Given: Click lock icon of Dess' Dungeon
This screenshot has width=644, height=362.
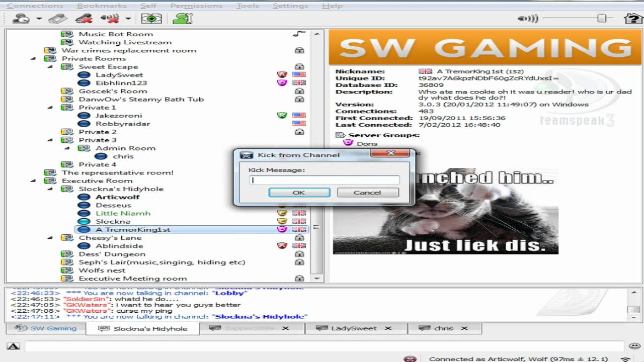Looking at the screenshot, I should click(299, 254).
